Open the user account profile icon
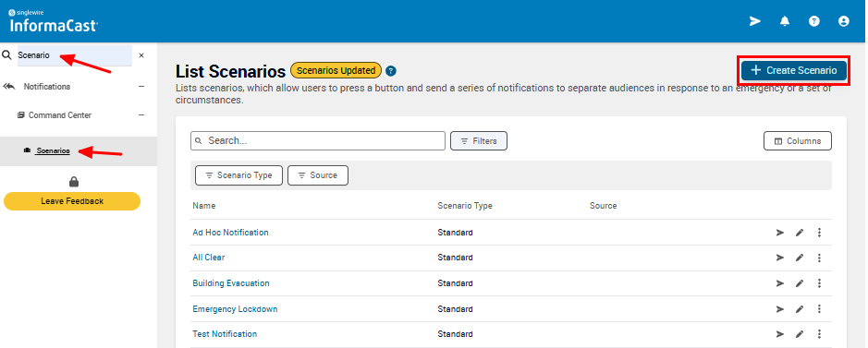 tap(844, 21)
